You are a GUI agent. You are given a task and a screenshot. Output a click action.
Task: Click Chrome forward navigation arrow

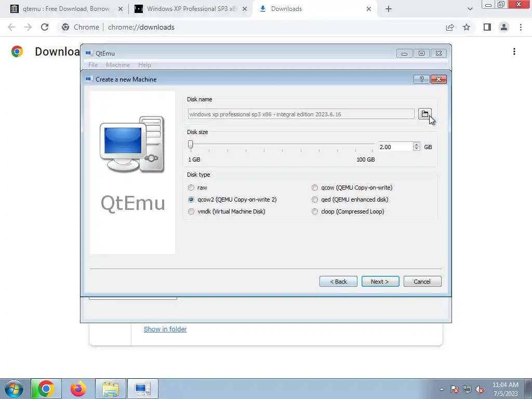click(28, 27)
